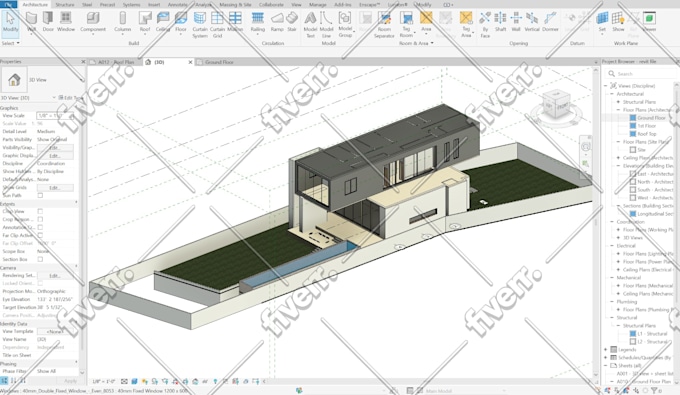Image resolution: width=680 pixels, height=395 pixels.
Task: Open the Model Text tool
Action: (310, 25)
